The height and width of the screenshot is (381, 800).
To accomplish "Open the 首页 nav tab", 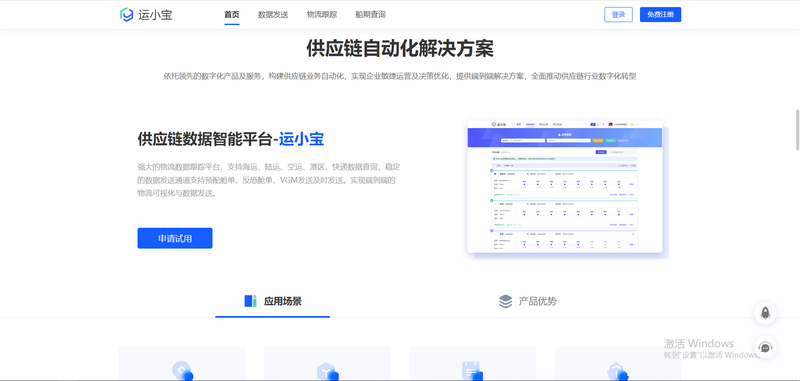I will coord(232,15).
